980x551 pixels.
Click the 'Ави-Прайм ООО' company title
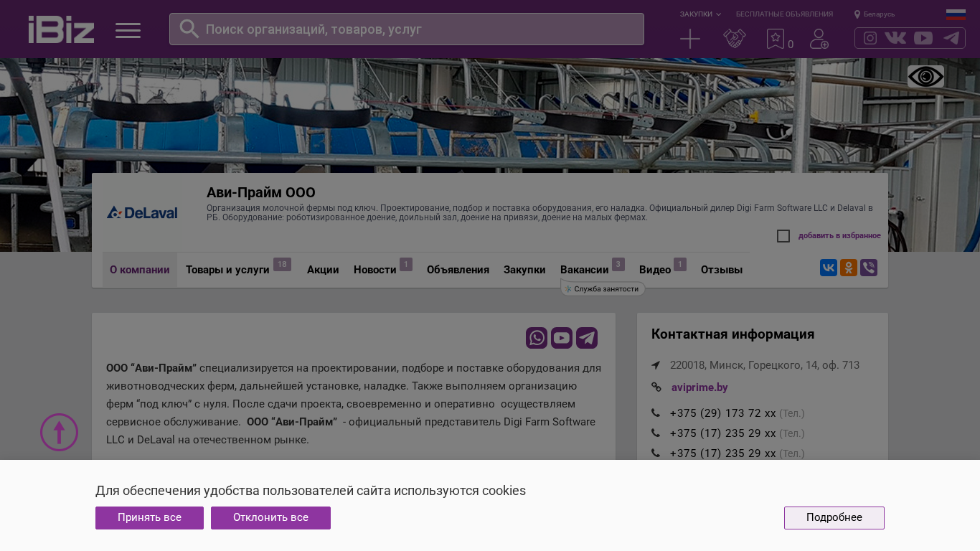pos(261,192)
